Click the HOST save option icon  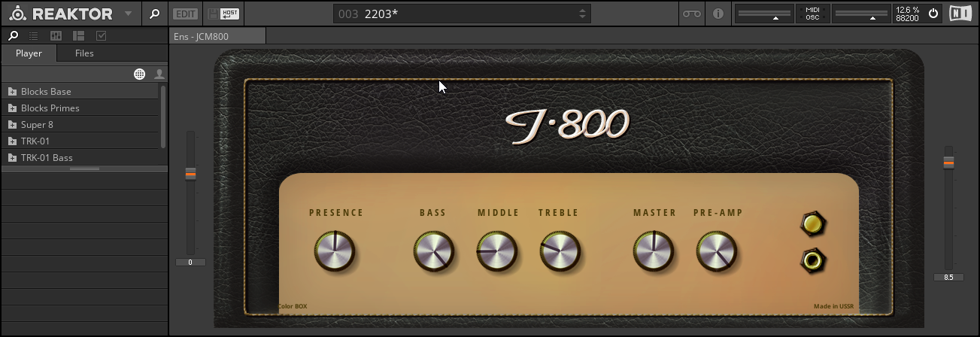[x=229, y=14]
